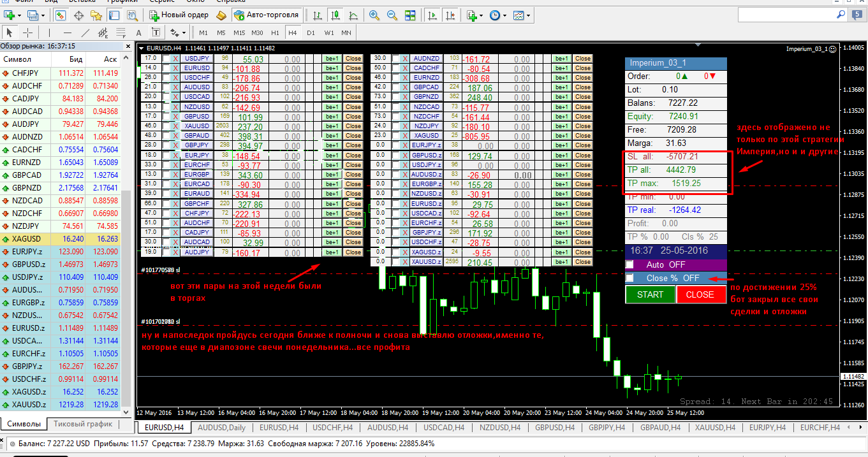Switch chart to candlestick mode
This screenshot has width=868, height=457.
(x=335, y=14)
